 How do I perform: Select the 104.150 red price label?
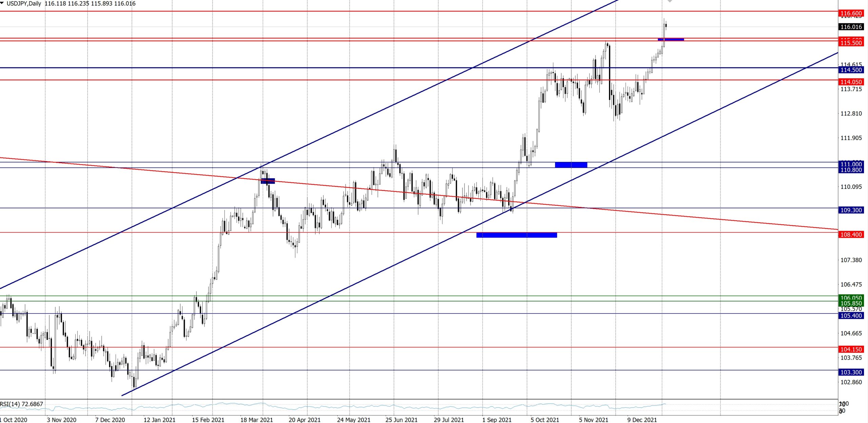[851, 349]
